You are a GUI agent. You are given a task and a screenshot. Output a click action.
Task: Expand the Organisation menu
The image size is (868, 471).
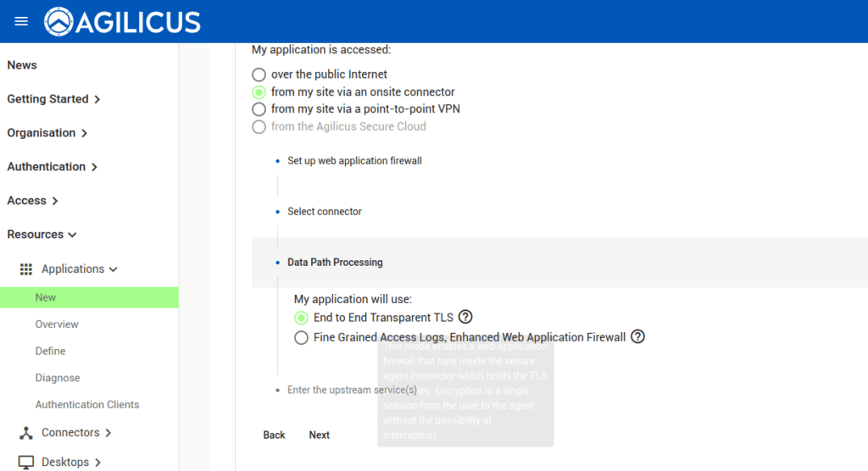coord(47,133)
